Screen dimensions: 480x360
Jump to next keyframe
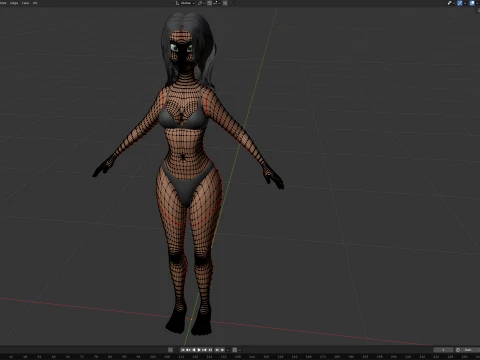(x=205, y=350)
